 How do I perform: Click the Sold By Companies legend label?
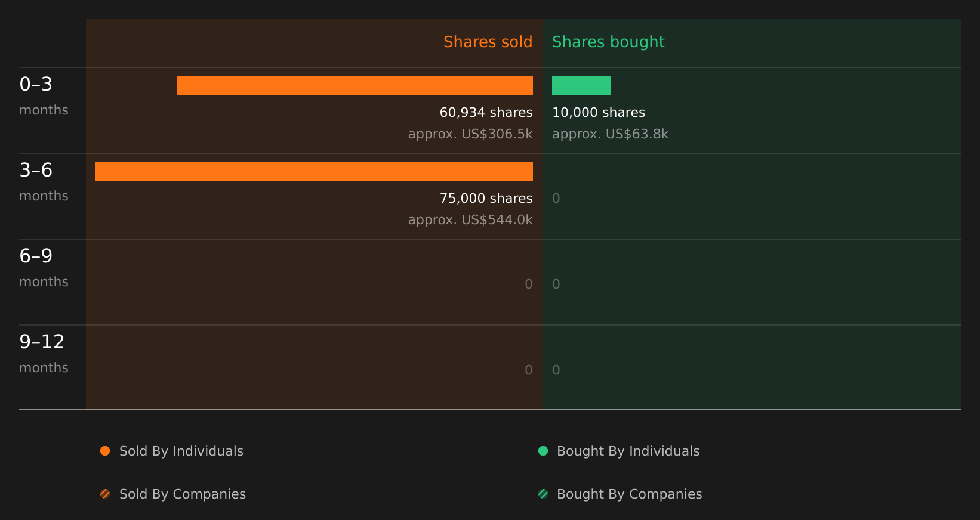point(183,494)
